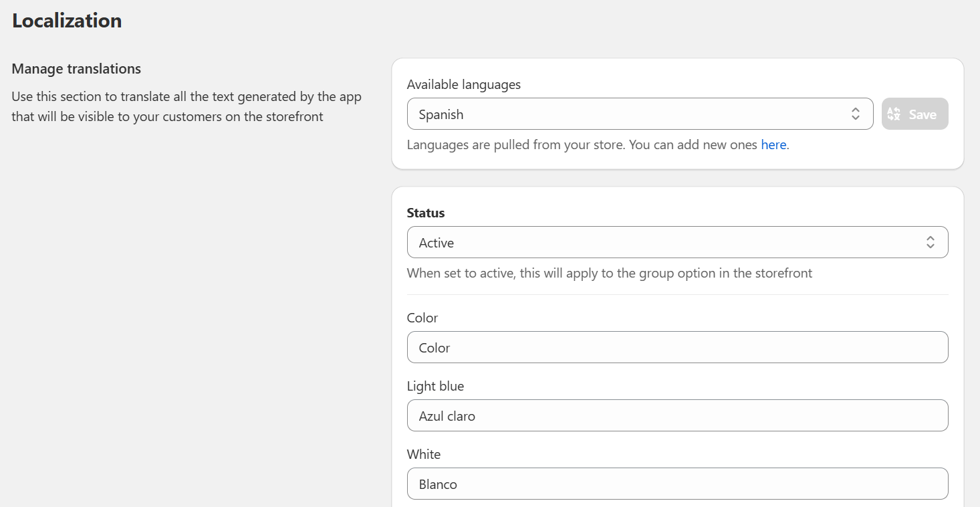This screenshot has width=980, height=507.
Task: Click the "Languages are pulled from your store" text
Action: tap(582, 144)
